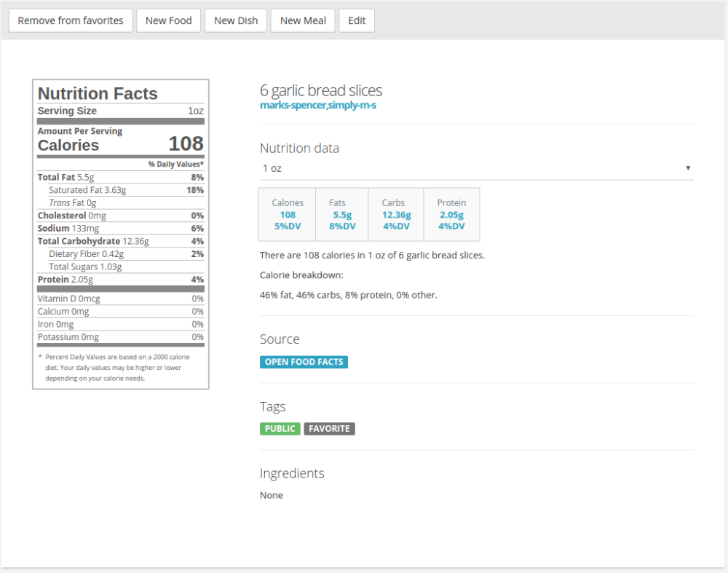Select the Protein 2.05g summary cell

coord(451,214)
